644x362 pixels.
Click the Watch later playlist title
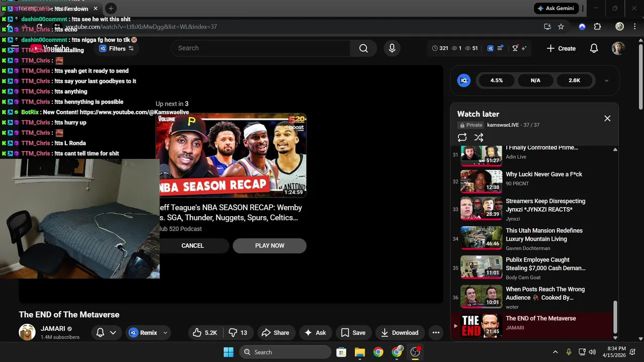click(x=478, y=114)
